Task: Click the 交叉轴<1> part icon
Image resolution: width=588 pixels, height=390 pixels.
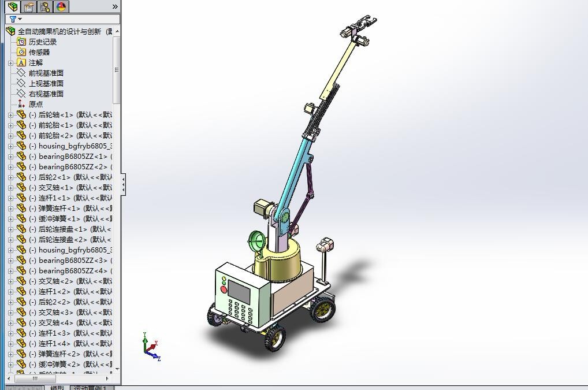Action: (x=21, y=188)
